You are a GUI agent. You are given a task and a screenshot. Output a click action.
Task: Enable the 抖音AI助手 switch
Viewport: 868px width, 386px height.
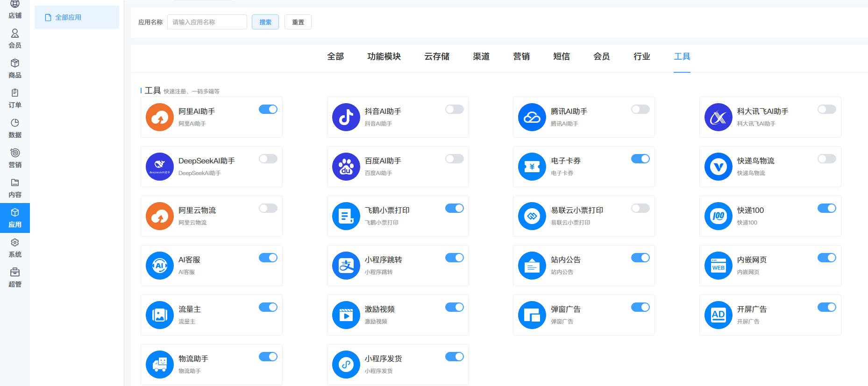pyautogui.click(x=455, y=109)
